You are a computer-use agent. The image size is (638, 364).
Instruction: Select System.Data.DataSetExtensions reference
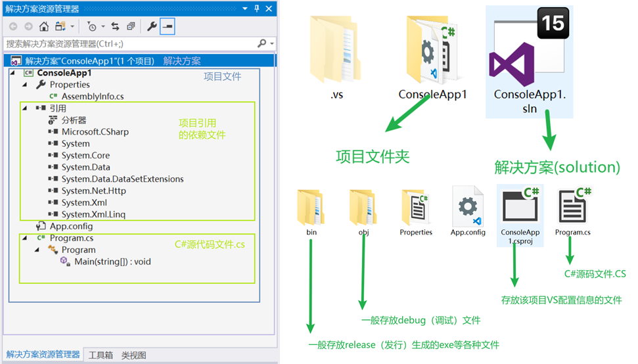116,179
